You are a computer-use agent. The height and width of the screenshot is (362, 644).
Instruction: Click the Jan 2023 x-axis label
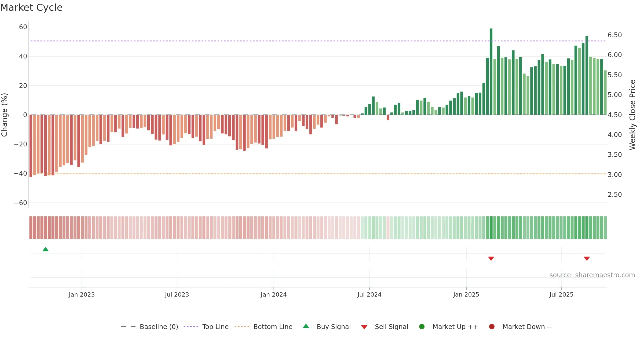(82, 294)
